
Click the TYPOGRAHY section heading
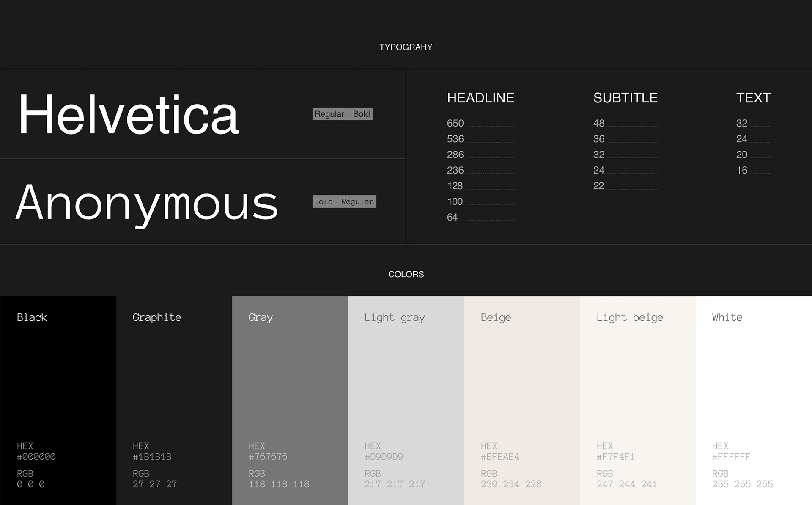406,47
